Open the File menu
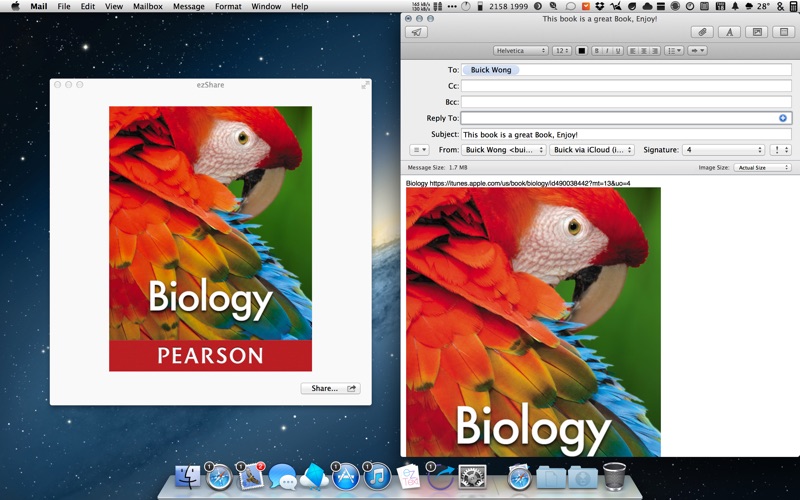The image size is (800, 500). (64, 6)
